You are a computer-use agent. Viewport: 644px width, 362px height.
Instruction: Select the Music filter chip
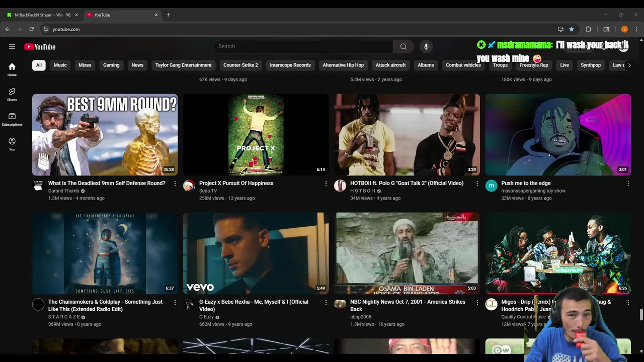click(60, 65)
